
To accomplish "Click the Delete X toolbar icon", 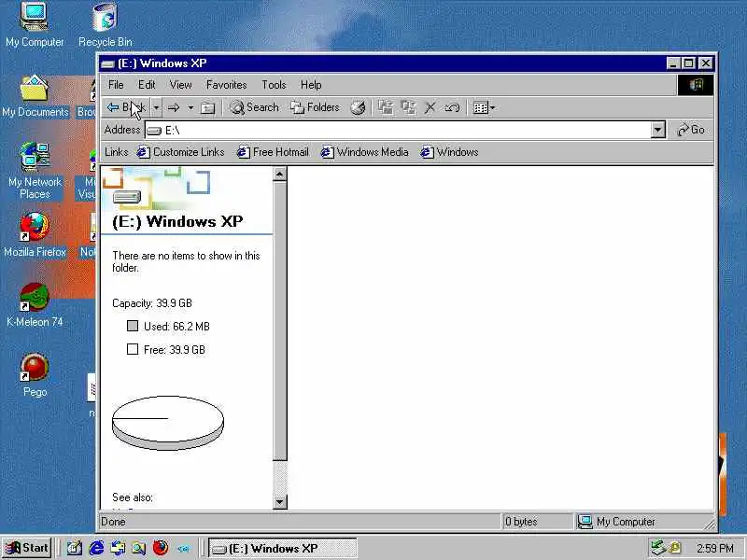I will 430,107.
